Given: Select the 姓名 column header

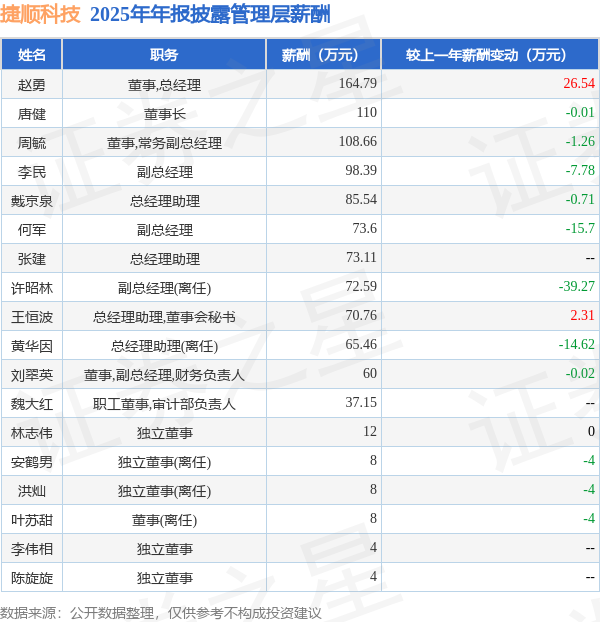Looking at the screenshot, I should pos(32,55).
